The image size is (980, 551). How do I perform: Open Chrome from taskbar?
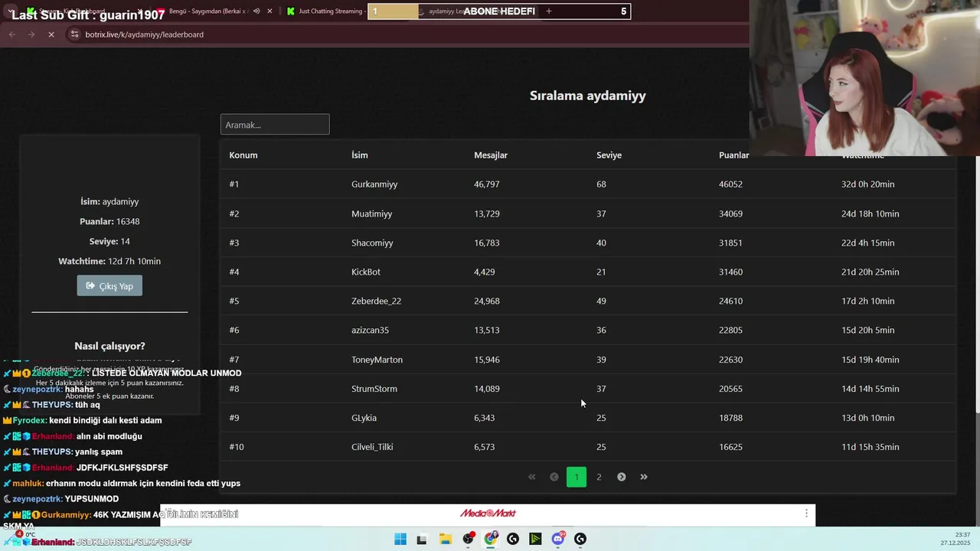491,539
